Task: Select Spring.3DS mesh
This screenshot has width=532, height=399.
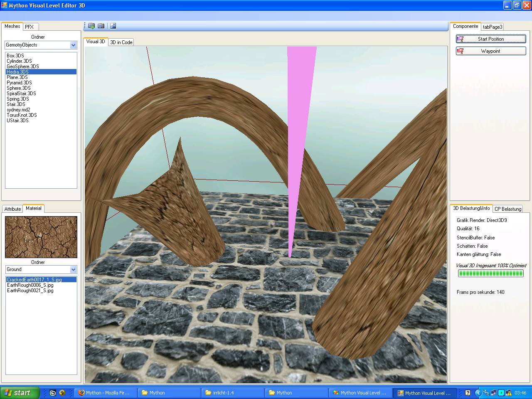Action: (41, 99)
